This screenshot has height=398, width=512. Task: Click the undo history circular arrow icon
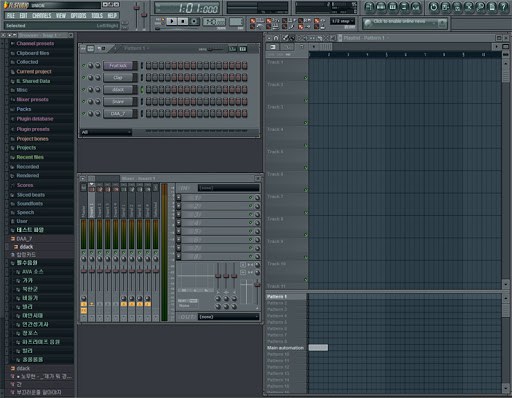434,7
